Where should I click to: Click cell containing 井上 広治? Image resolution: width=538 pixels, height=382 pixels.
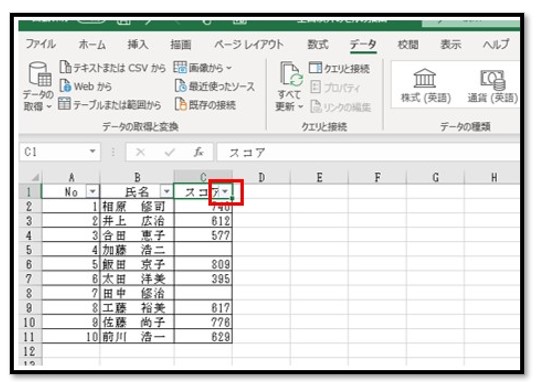(137, 221)
